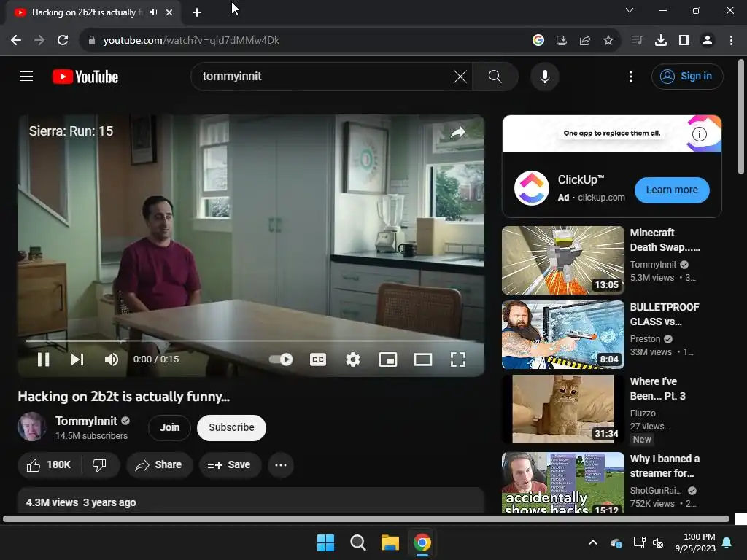Open the tab search chevron

630,10
